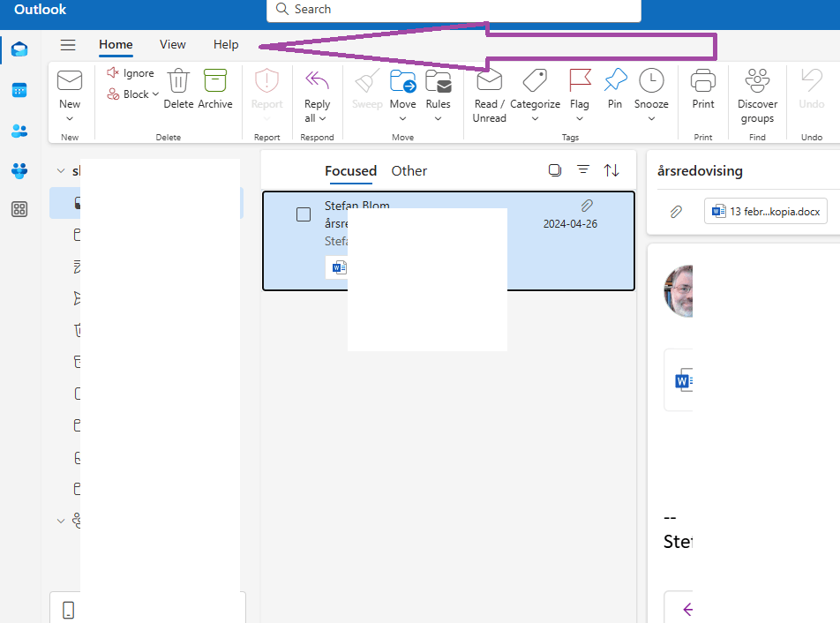Open the Help ribbon tab
This screenshot has height=623, width=840.
coord(226,44)
